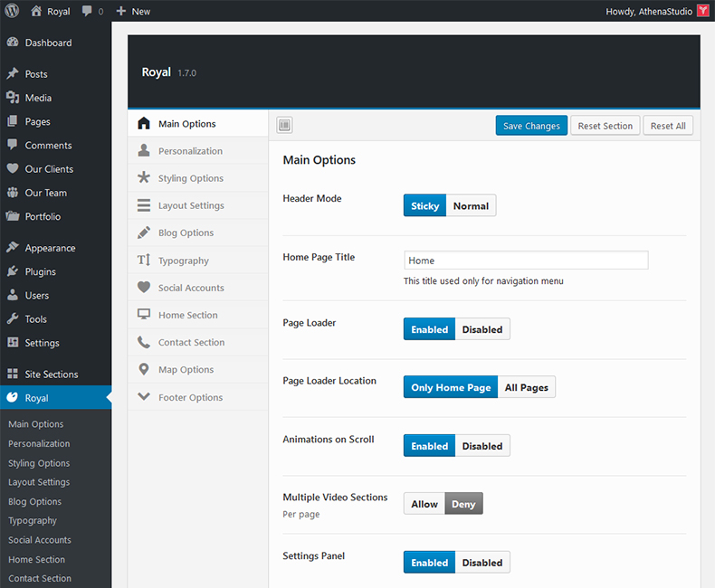Click the Plugins plug icon

(x=13, y=271)
